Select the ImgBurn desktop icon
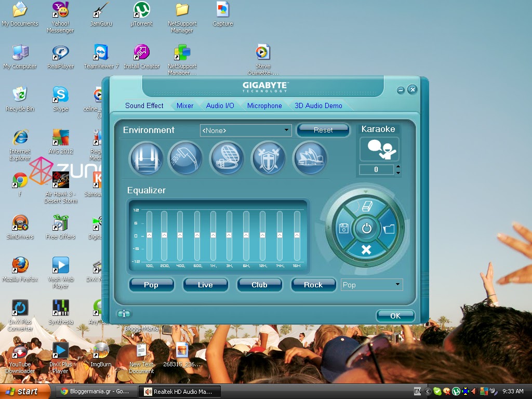The height and width of the screenshot is (399, 532). point(101,354)
